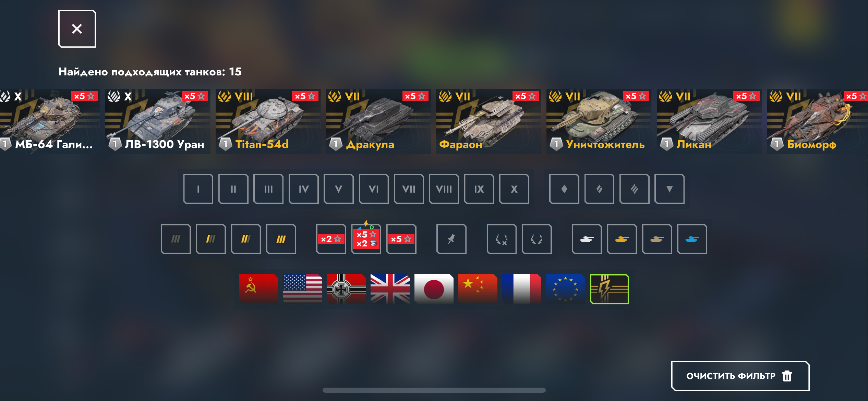Disable the x5 and x2 combined bonus filter
This screenshot has height=401, width=868.
[366, 239]
